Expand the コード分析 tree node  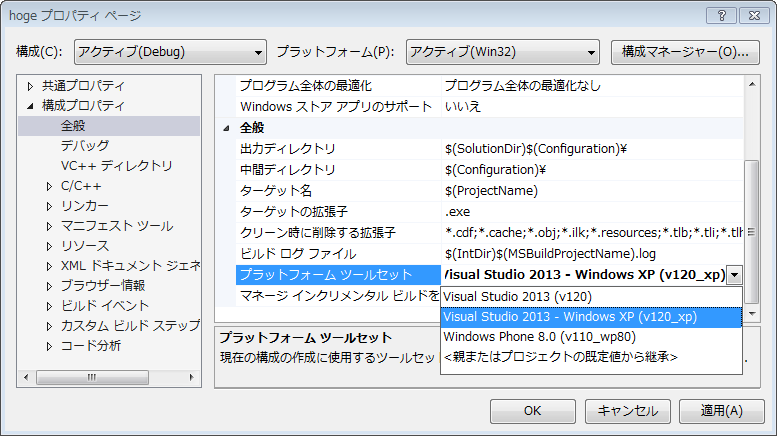coord(49,346)
